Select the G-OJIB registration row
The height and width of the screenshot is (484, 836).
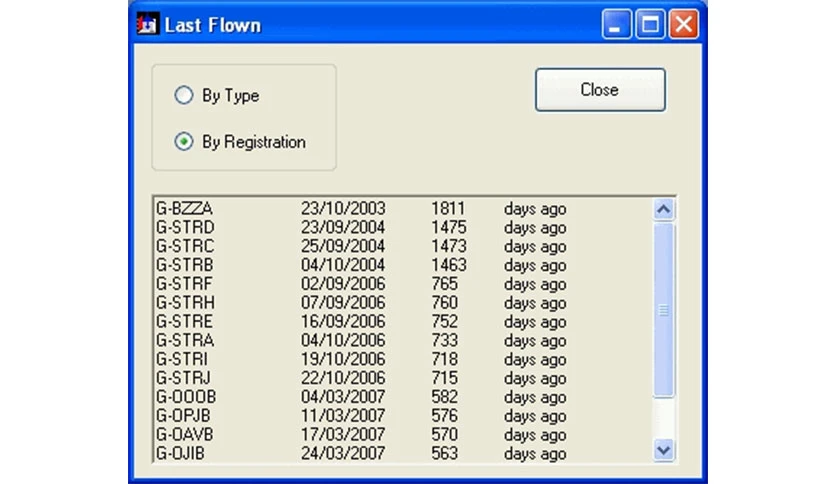tap(402, 453)
